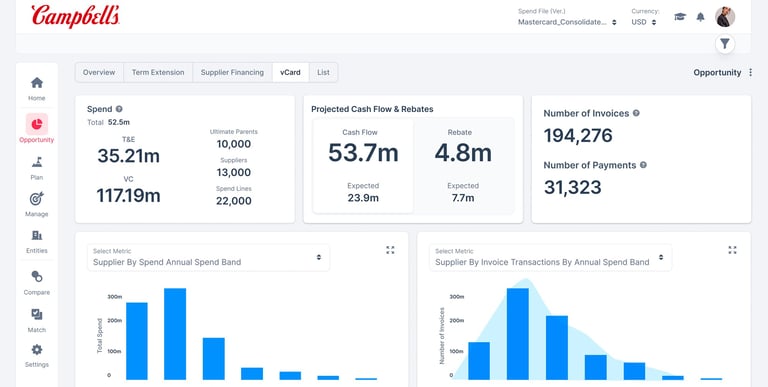Click the filter funnel button
The height and width of the screenshot is (387, 768).
(725, 44)
